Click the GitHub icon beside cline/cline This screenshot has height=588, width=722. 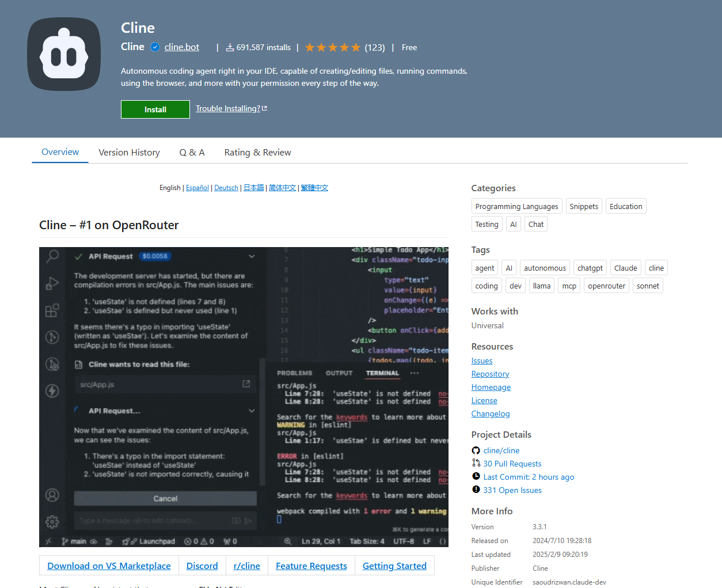476,450
